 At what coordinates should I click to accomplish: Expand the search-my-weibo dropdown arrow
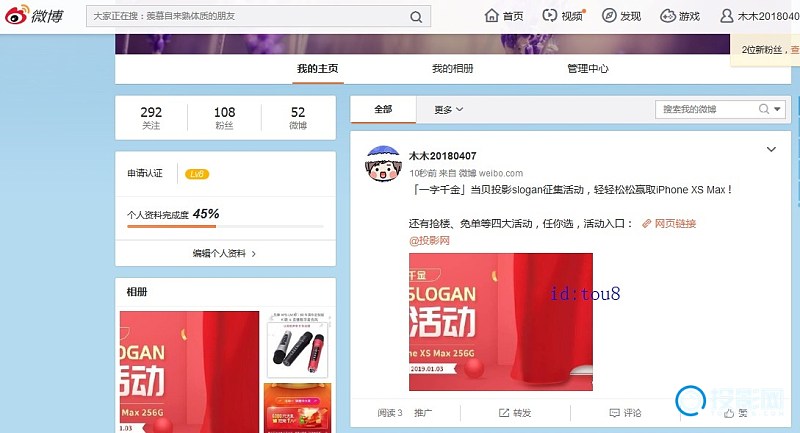pos(778,109)
